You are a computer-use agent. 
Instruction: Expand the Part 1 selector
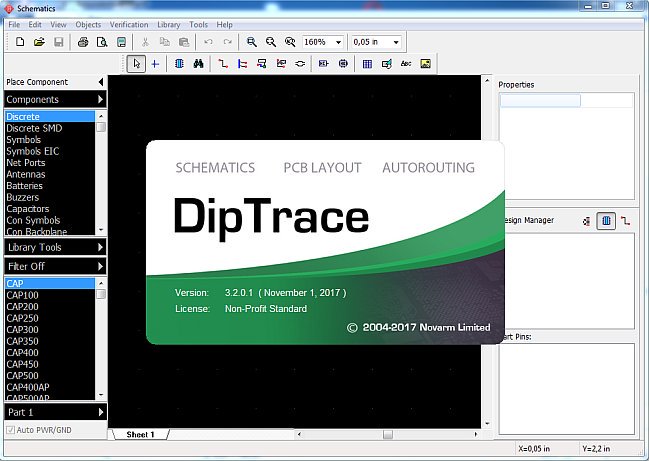[100, 412]
